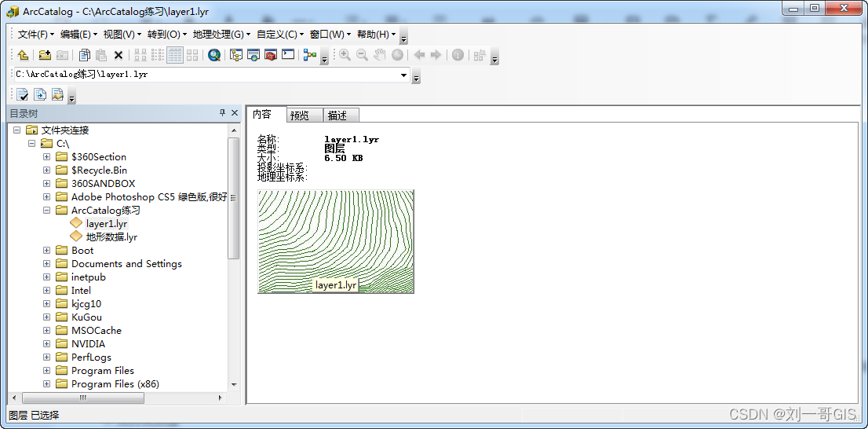Delete the selected item using the X icon
The image size is (868, 429).
[x=119, y=55]
